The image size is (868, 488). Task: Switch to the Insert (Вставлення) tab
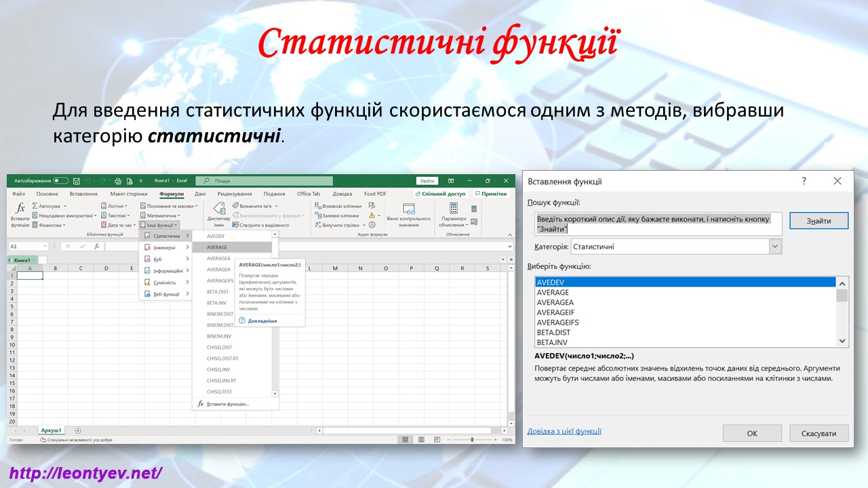tap(83, 194)
